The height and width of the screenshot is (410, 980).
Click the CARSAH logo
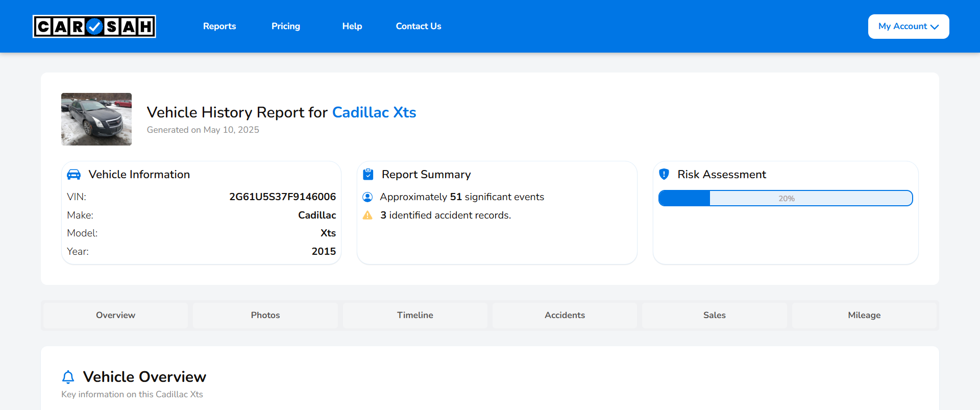click(94, 27)
